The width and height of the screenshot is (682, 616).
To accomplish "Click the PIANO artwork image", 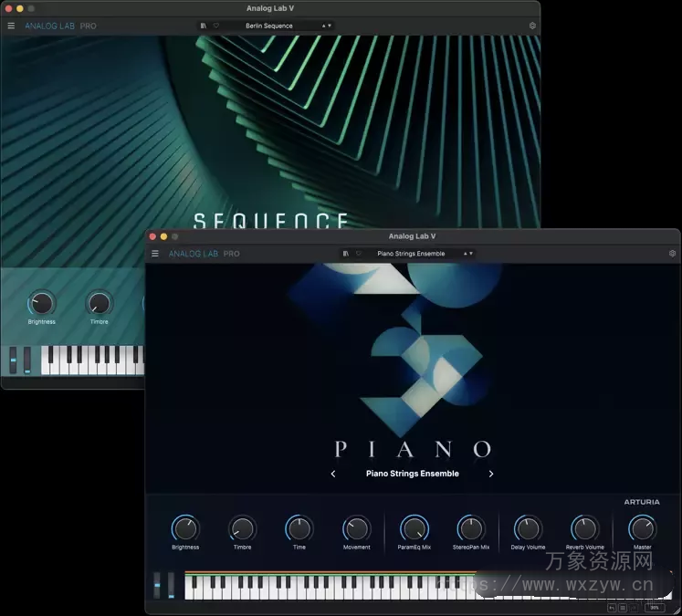I will 413,360.
